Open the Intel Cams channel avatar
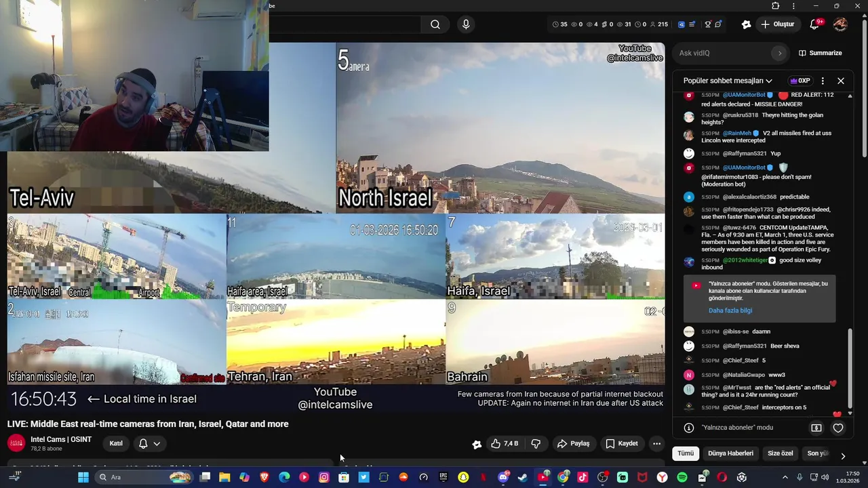The width and height of the screenshot is (868, 488). pos(16,443)
